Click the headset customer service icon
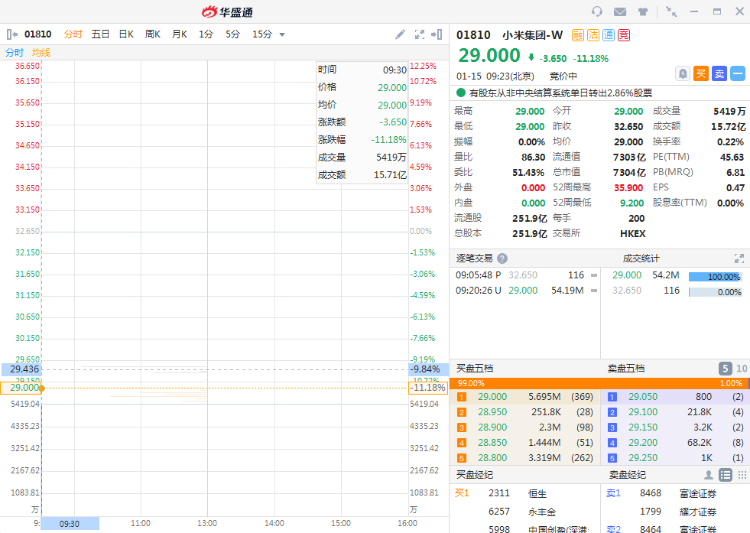Screen dimensions: 750x533 tap(597, 11)
